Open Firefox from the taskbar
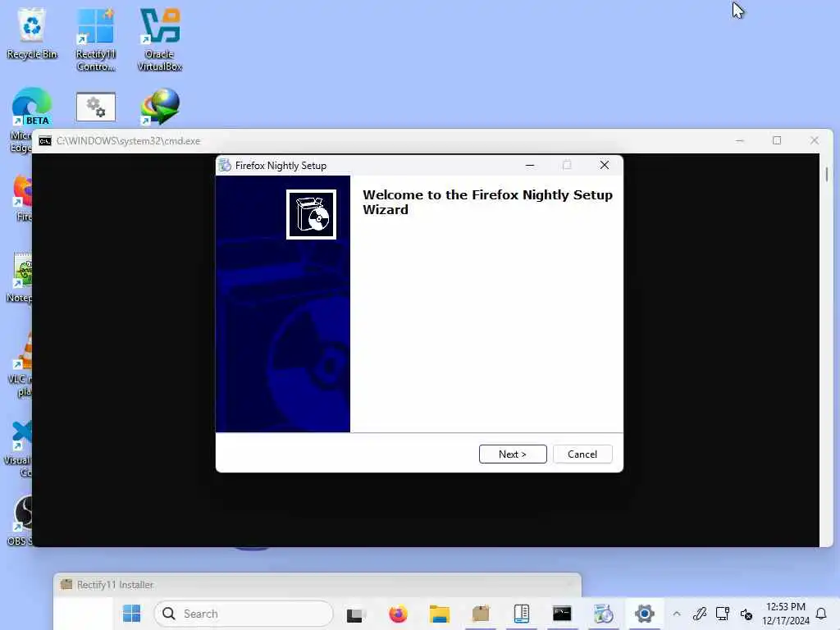The height and width of the screenshot is (630, 840). [398, 614]
